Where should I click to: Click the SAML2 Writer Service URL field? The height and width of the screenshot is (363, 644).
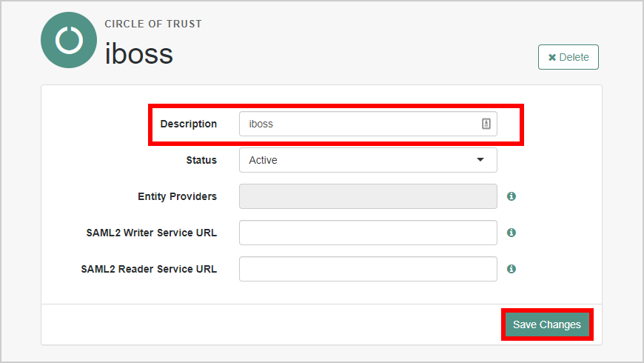click(x=368, y=233)
